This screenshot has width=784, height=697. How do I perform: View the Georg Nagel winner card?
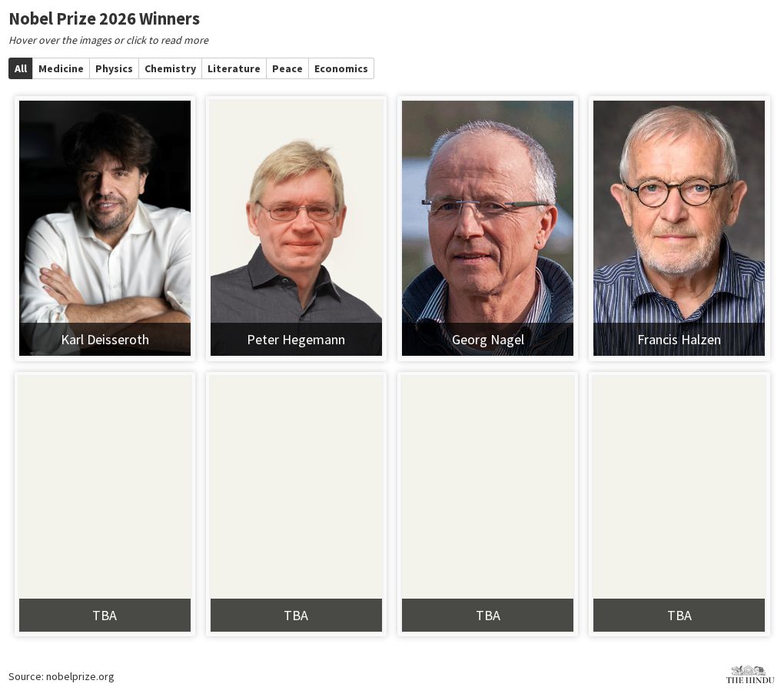click(487, 228)
